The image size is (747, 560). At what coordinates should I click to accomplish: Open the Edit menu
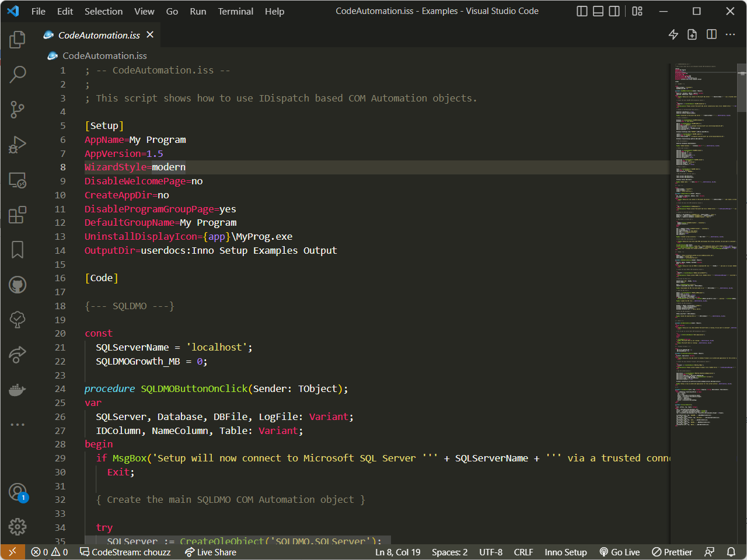(65, 11)
